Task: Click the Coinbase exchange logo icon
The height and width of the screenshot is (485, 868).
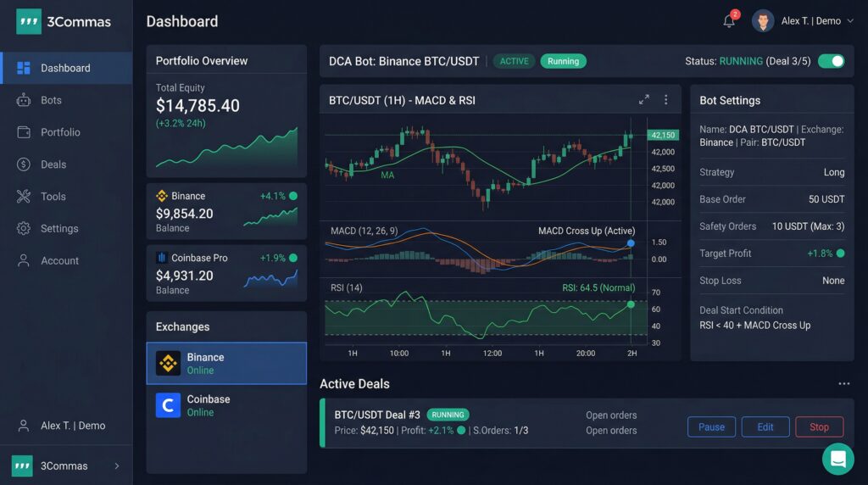Action: tap(168, 405)
